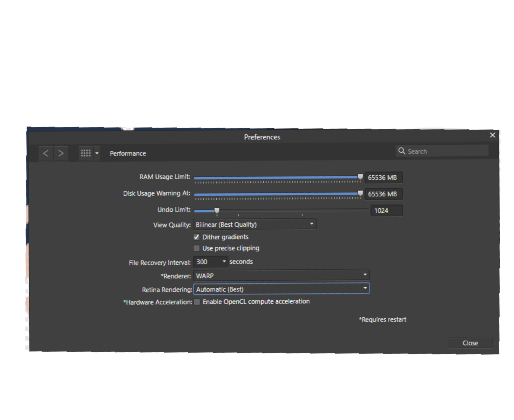This screenshot has width=514, height=420.
Task: Edit the RAM Usage Limit value field
Action: 384,178
